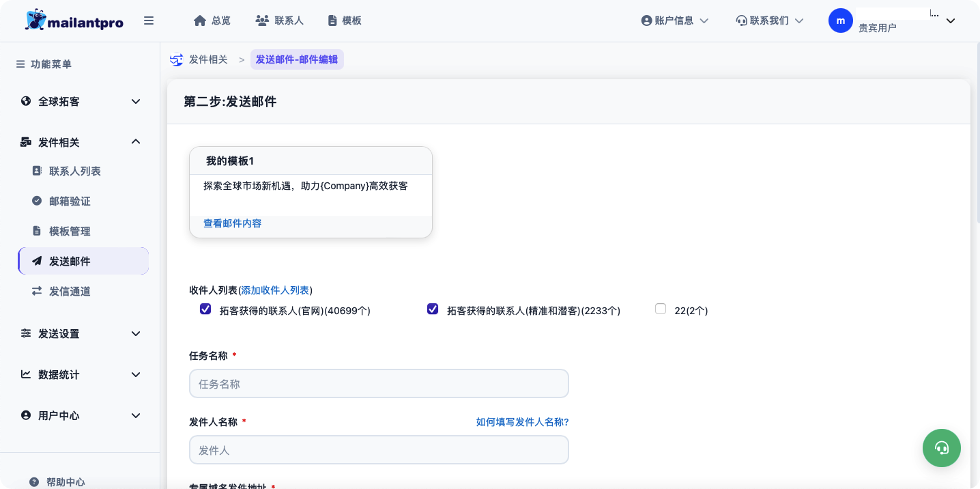Click the mail truck icon beside 发件相关

(26, 142)
